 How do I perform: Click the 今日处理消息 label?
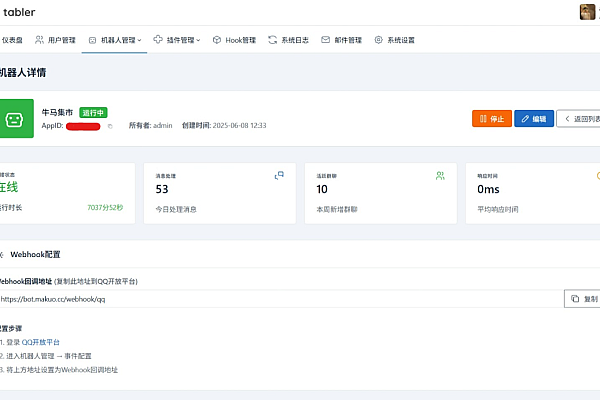pyautogui.click(x=176, y=209)
